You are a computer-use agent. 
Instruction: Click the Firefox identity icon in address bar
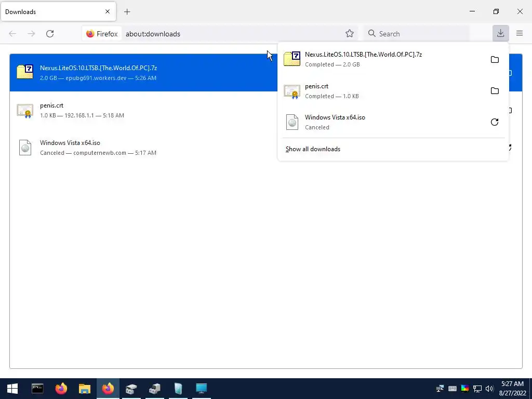pos(102,34)
